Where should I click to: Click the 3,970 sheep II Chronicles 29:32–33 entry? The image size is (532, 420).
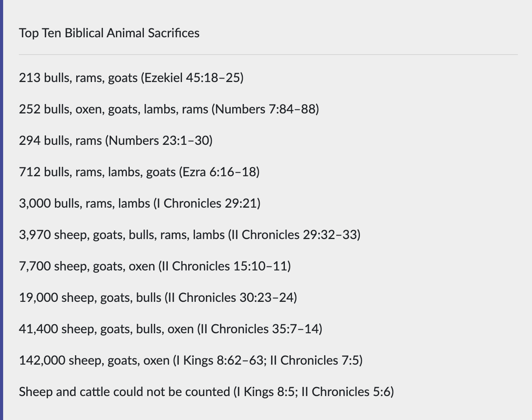point(190,235)
